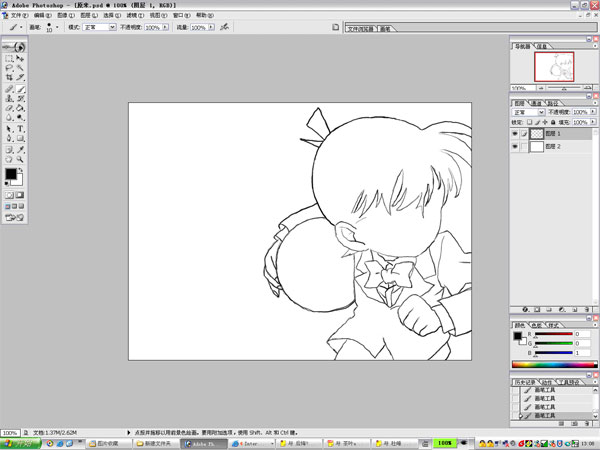
Task: Create a new layer in Layers palette
Action: pyautogui.click(x=574, y=309)
